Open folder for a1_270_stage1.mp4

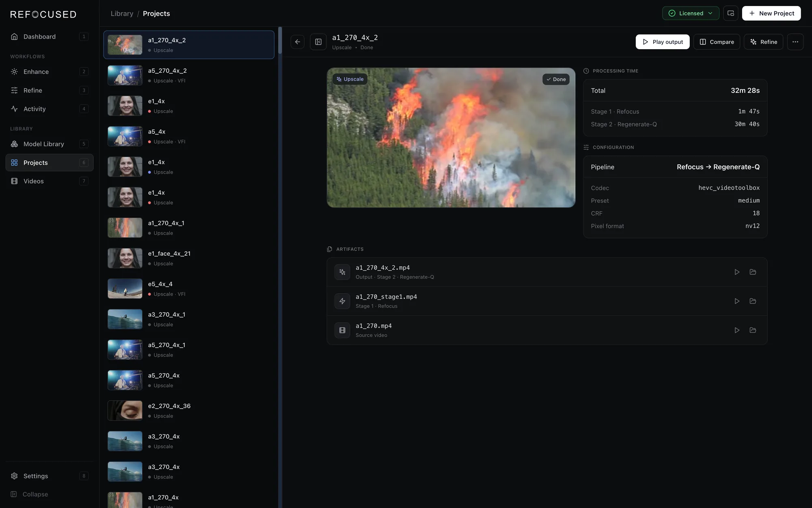click(x=753, y=301)
